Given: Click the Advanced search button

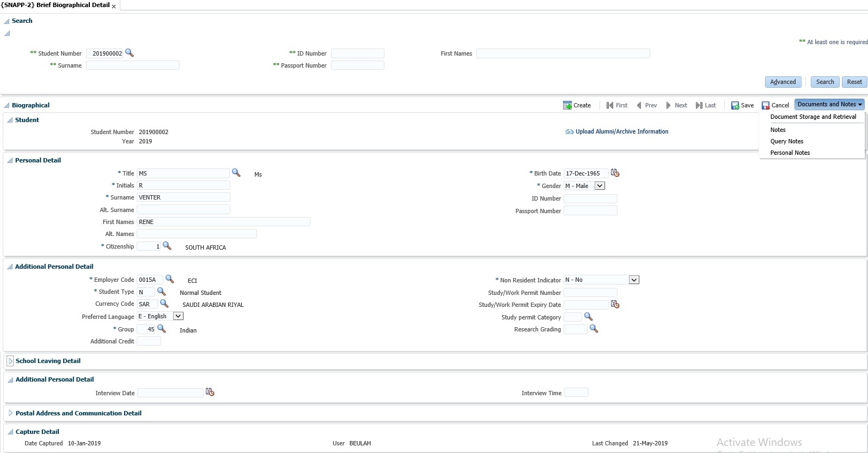Looking at the screenshot, I should pos(783,82).
